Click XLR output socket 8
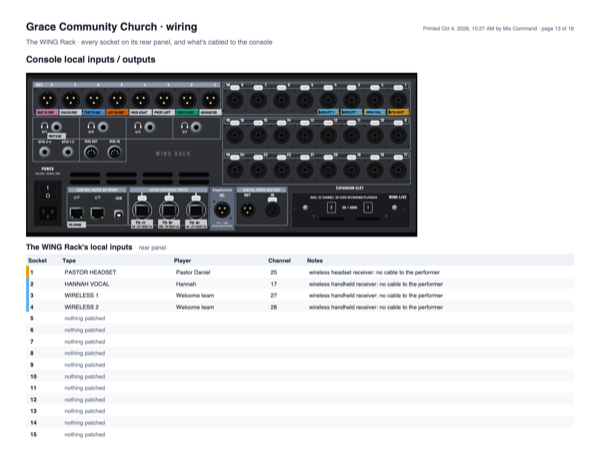 click(x=47, y=100)
